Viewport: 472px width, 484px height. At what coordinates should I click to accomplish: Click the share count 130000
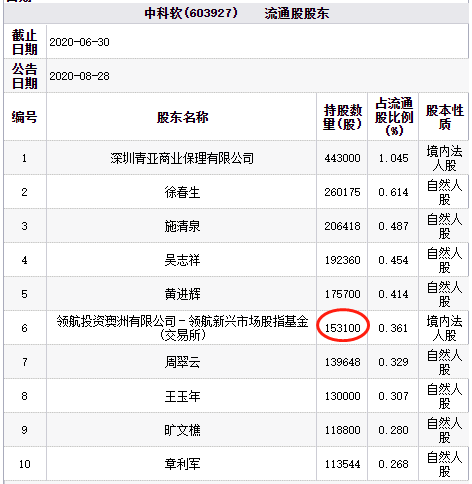(342, 396)
